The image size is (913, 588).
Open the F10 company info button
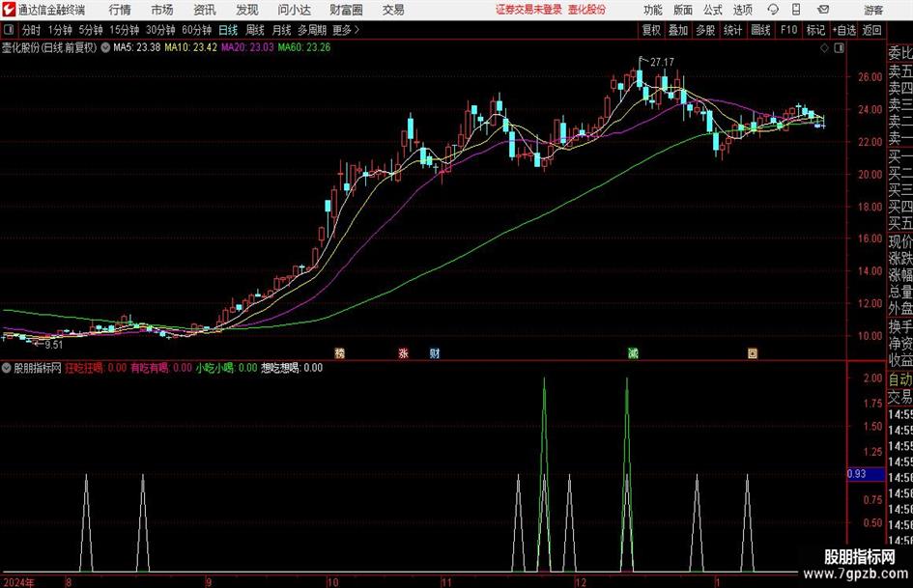pos(788,30)
